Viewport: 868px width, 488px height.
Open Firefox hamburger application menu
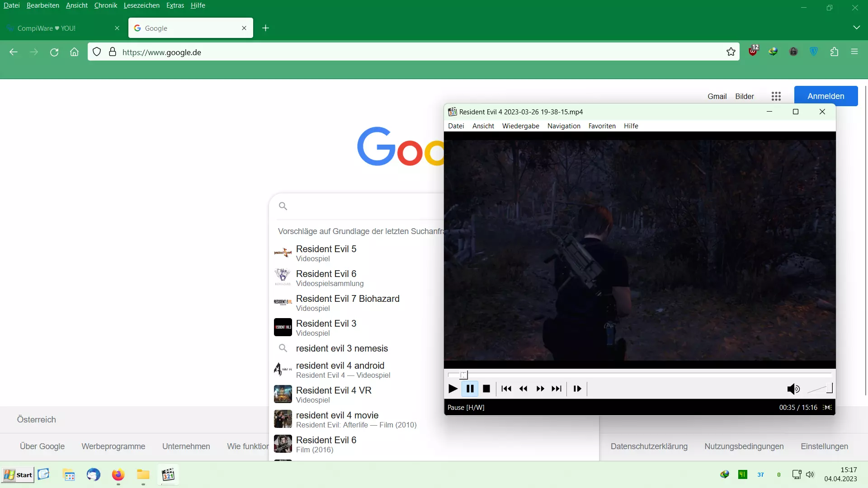tap(854, 52)
